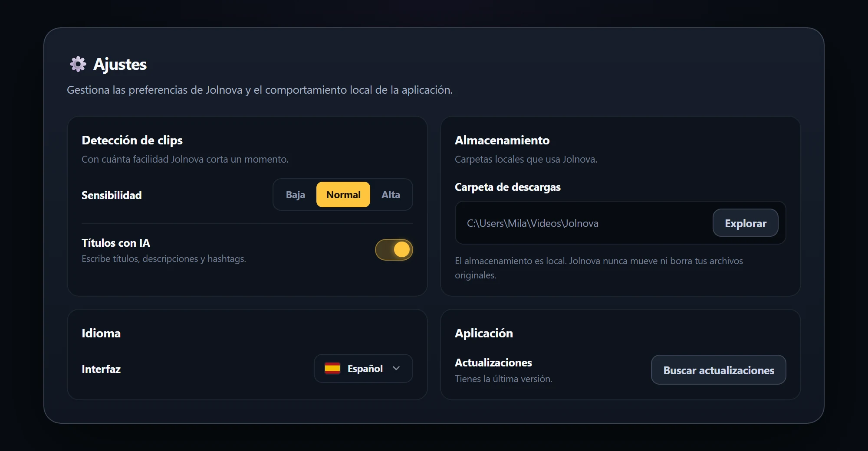Click the Idioma heading
Viewport: 868px width, 451px height.
(101, 333)
